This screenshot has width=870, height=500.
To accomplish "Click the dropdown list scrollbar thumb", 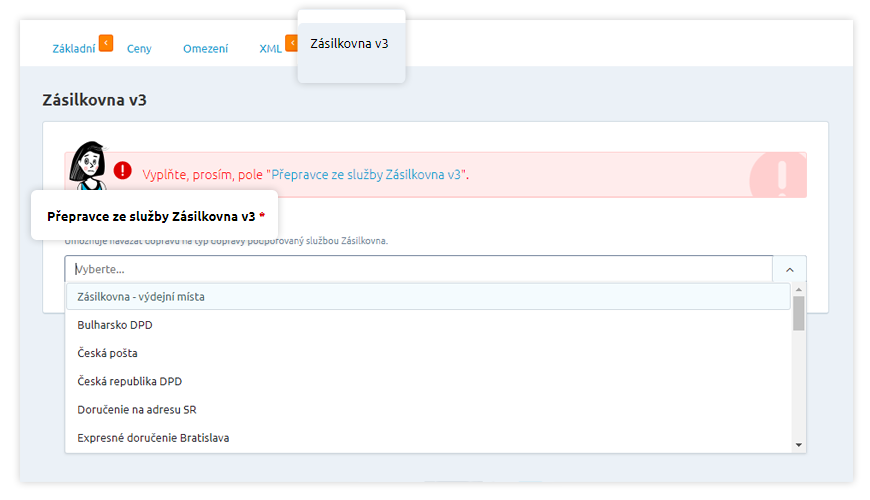I will click(798, 313).
